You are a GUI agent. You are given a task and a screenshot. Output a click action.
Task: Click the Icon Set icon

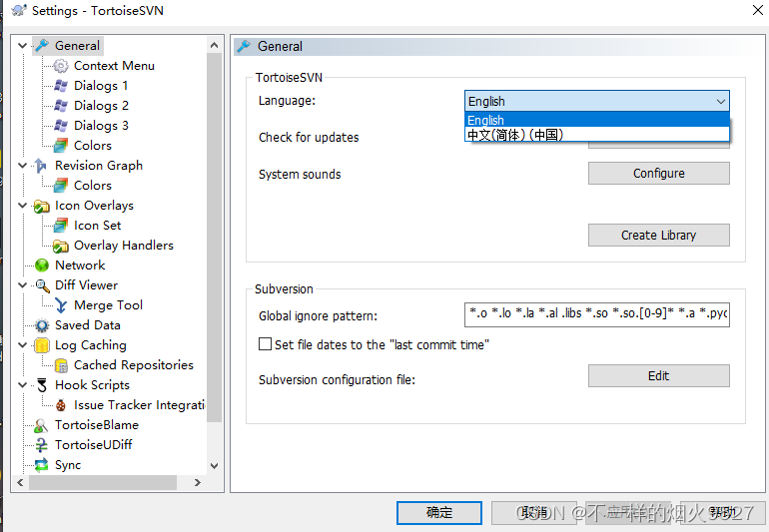pyautogui.click(x=61, y=226)
